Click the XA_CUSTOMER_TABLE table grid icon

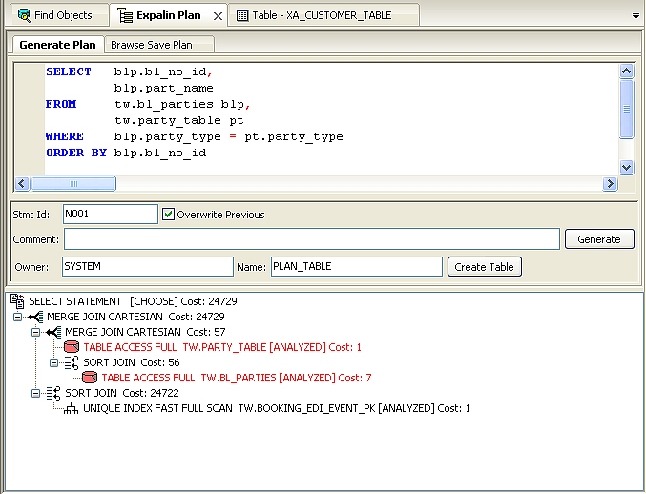click(x=243, y=15)
